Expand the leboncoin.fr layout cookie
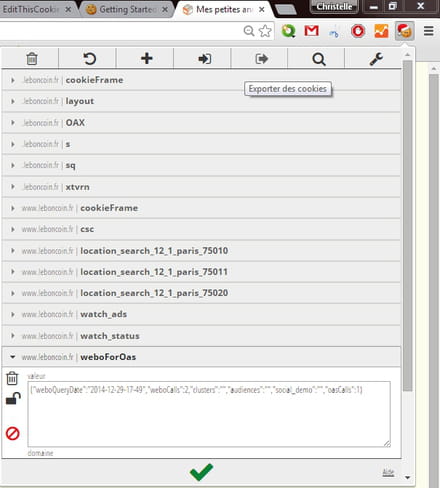This screenshot has height=488, width=440. point(201,101)
